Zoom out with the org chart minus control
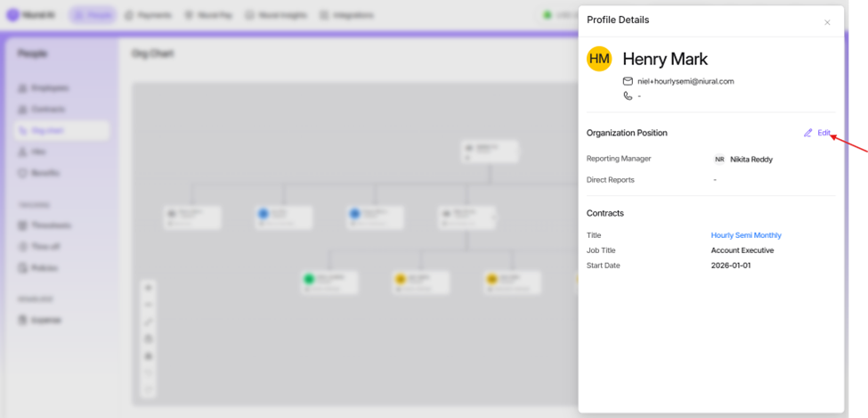Image resolution: width=868 pixels, height=418 pixels. 148,305
